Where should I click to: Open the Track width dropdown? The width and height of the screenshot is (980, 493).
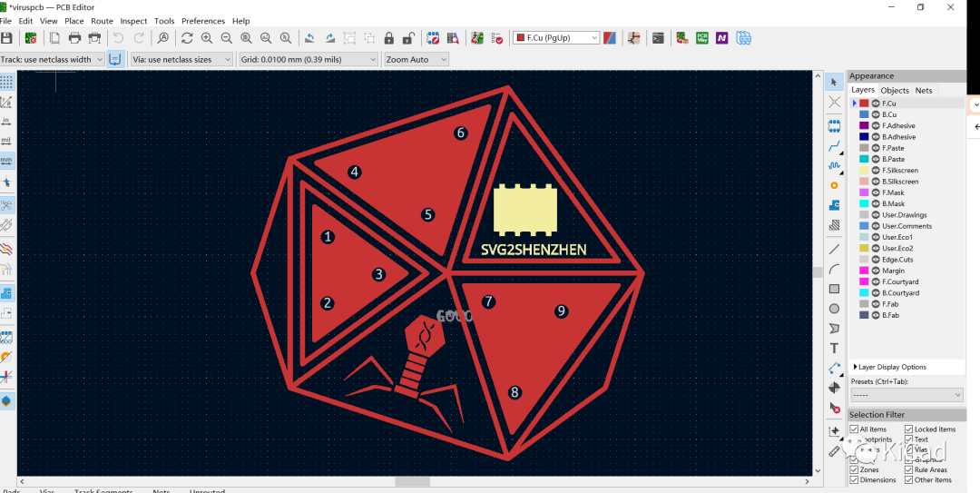52,59
